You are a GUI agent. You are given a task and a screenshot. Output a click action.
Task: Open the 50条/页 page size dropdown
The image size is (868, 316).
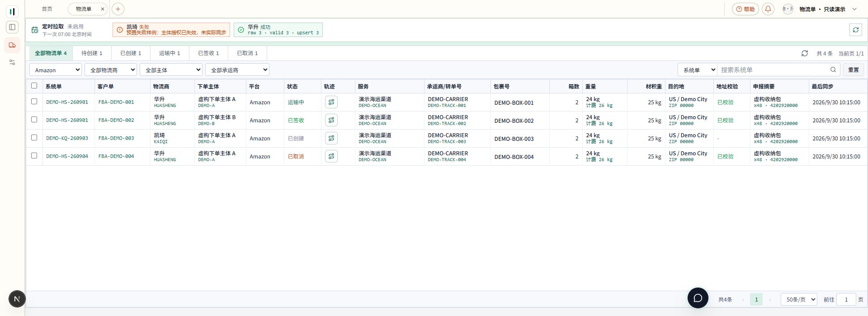coord(799,299)
